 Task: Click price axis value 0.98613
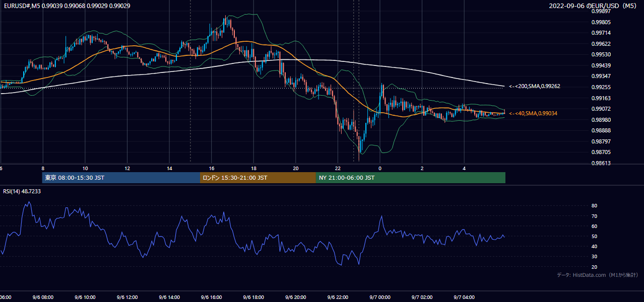point(601,163)
